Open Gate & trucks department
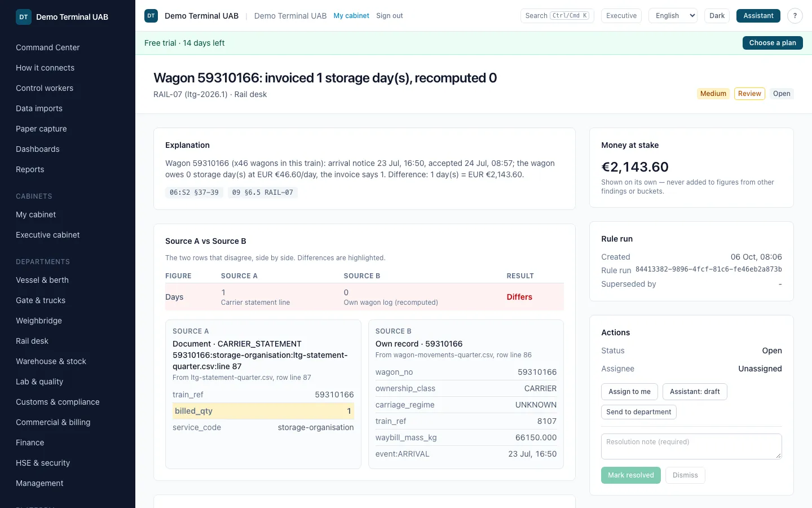 tap(41, 300)
